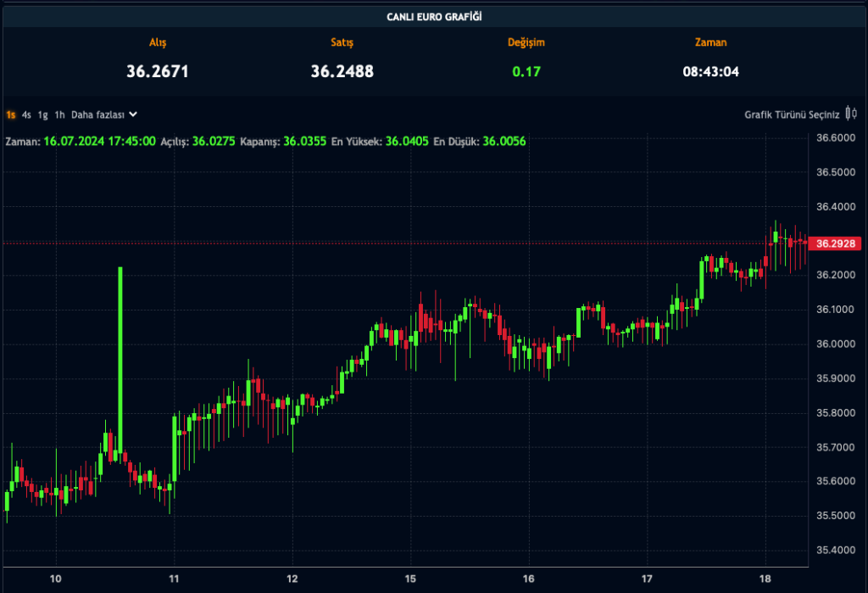Select the 1h timeframe
The width and height of the screenshot is (868, 593).
60,115
